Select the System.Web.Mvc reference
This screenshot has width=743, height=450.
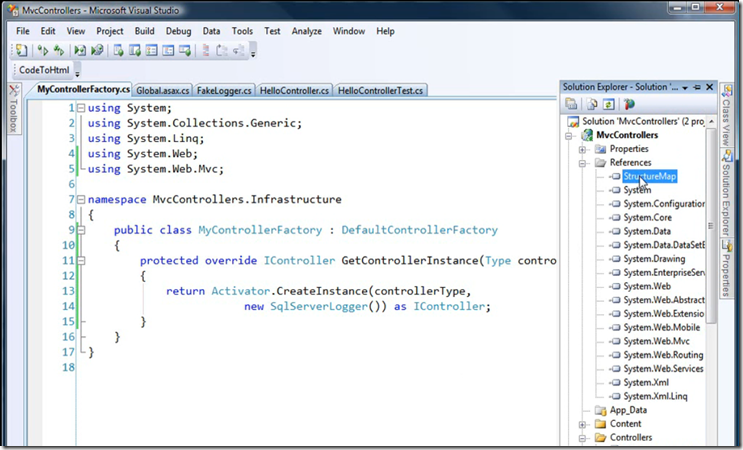click(656, 342)
